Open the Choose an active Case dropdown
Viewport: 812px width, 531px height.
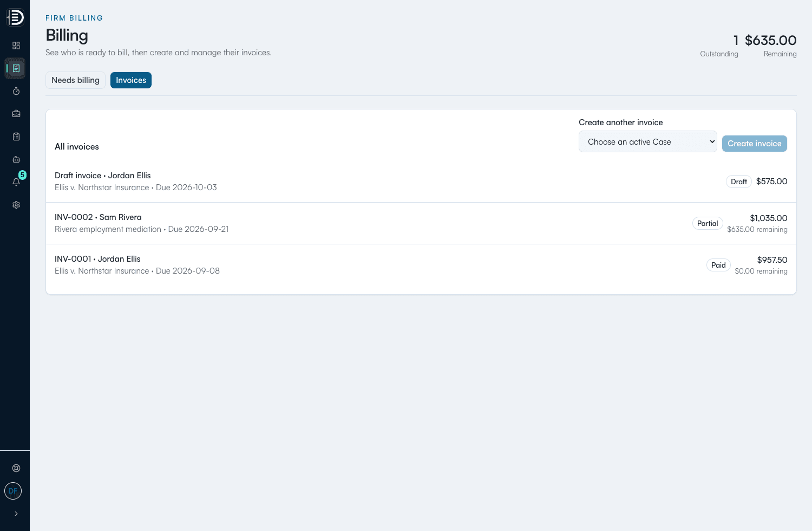point(648,142)
